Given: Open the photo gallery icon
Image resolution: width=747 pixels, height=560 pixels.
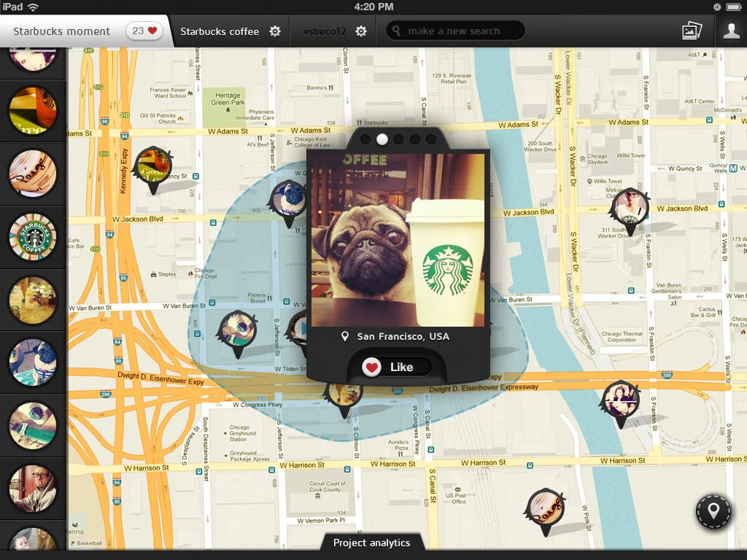Looking at the screenshot, I should pos(692,31).
